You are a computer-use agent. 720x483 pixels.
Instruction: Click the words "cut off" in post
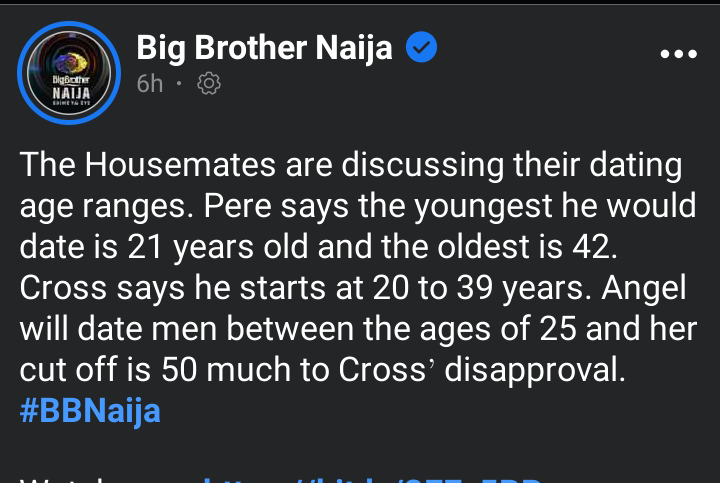66,370
